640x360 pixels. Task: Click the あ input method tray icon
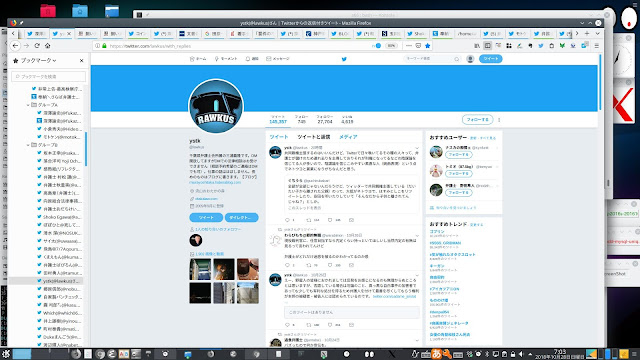(x=436, y=354)
